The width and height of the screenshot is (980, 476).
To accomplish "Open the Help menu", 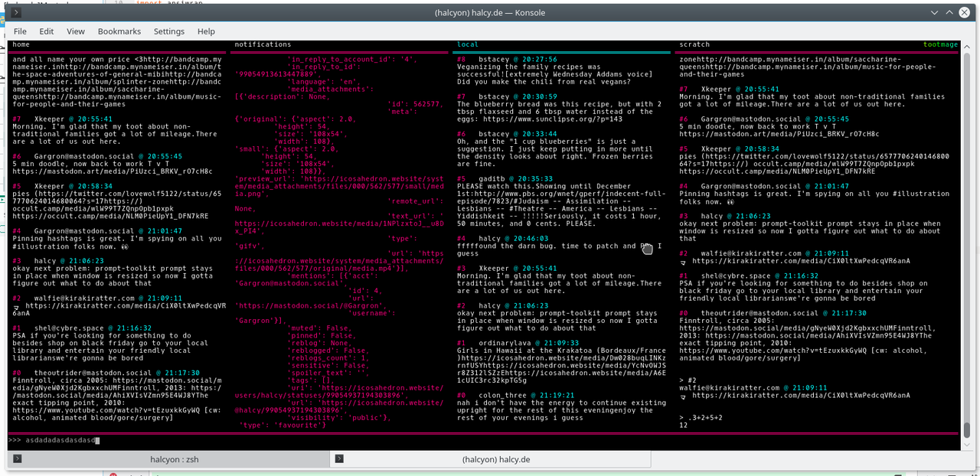I will (x=206, y=31).
